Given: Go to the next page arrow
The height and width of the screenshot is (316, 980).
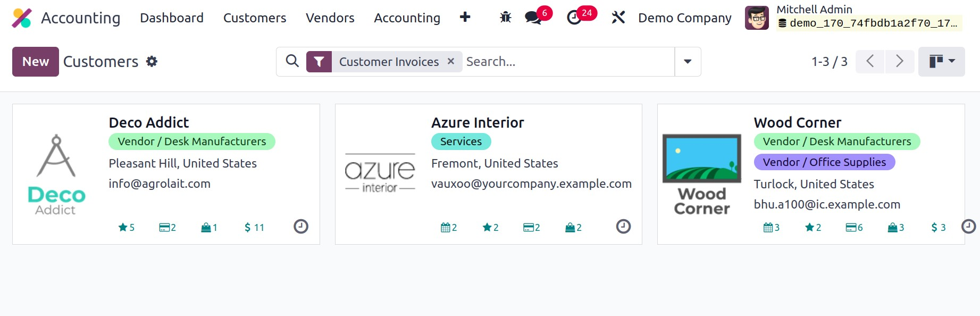Looking at the screenshot, I should [x=899, y=62].
